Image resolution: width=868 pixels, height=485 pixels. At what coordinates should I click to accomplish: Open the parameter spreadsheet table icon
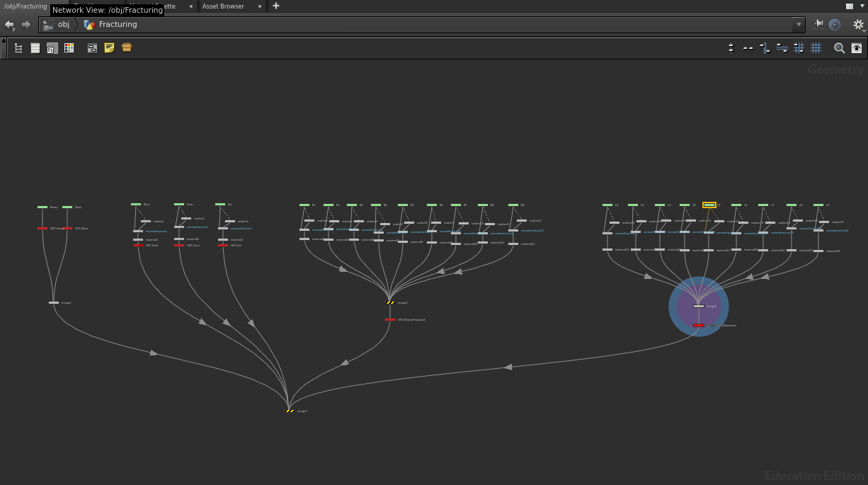52,48
